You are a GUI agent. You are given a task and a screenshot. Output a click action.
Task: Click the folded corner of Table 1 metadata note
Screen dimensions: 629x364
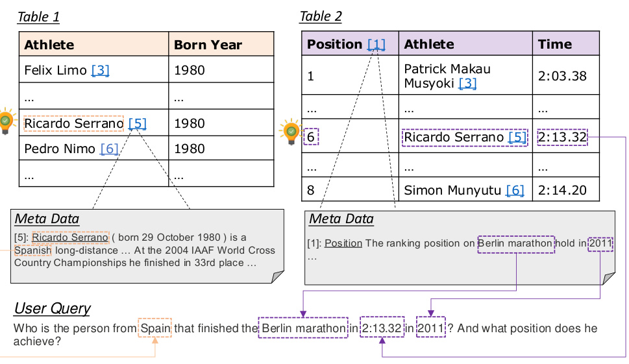tap(278, 276)
